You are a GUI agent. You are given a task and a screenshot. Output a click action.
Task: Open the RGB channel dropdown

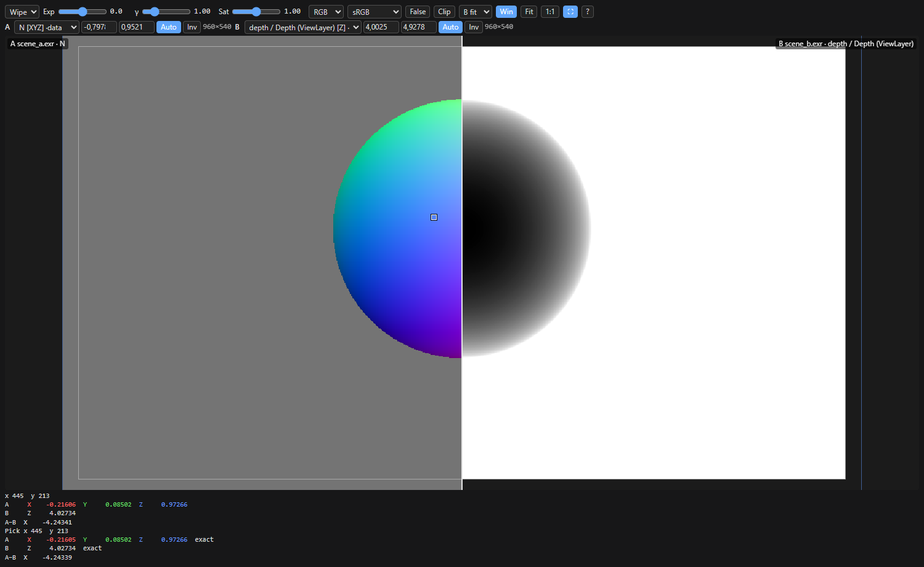pyautogui.click(x=326, y=12)
